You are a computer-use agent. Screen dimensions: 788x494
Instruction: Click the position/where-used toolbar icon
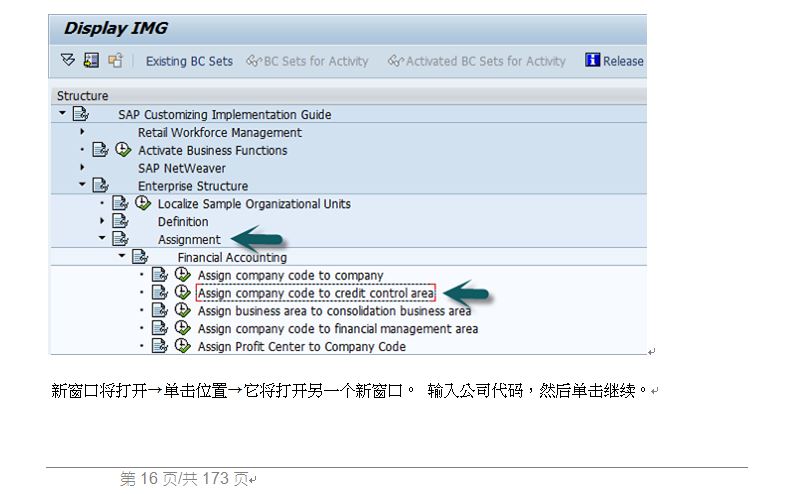(x=91, y=60)
